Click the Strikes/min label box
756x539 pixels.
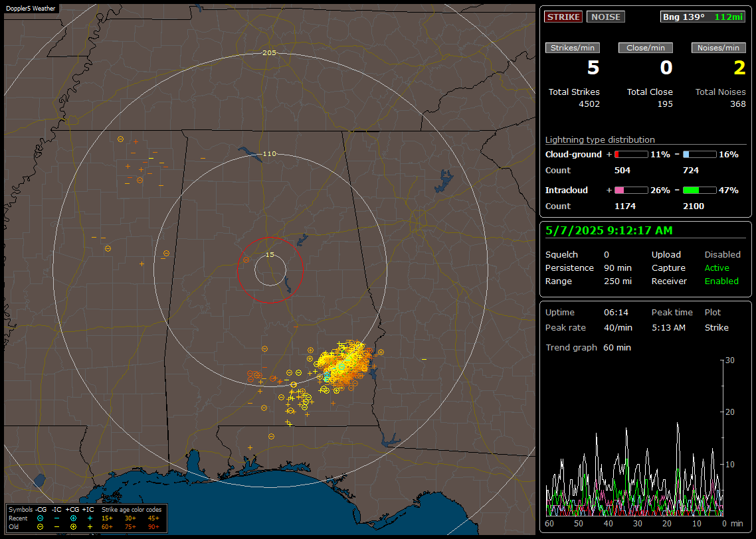[572, 48]
